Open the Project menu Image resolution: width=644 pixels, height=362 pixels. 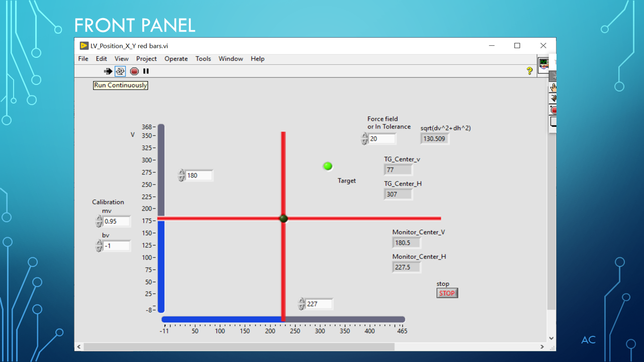(146, 59)
